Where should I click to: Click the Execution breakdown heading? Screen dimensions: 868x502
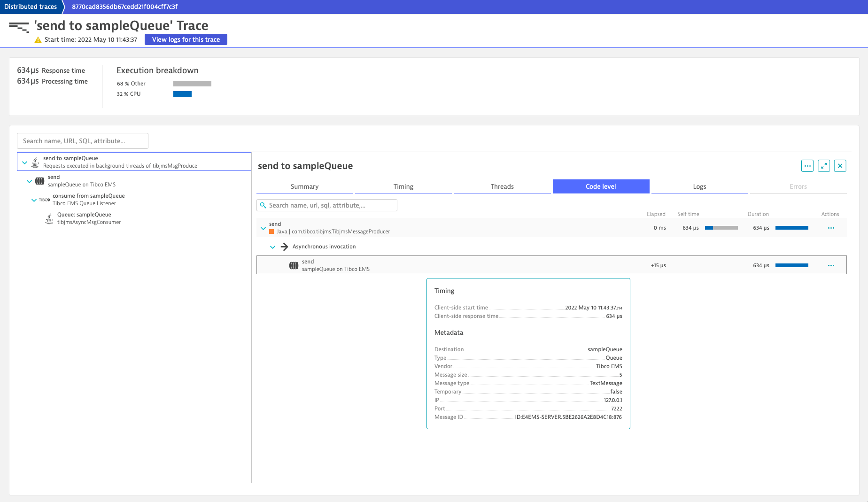click(157, 70)
